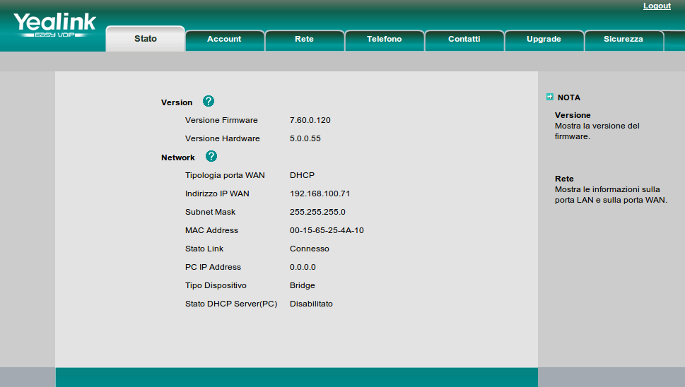Select hardware version value 5.0.0.55

305,138
